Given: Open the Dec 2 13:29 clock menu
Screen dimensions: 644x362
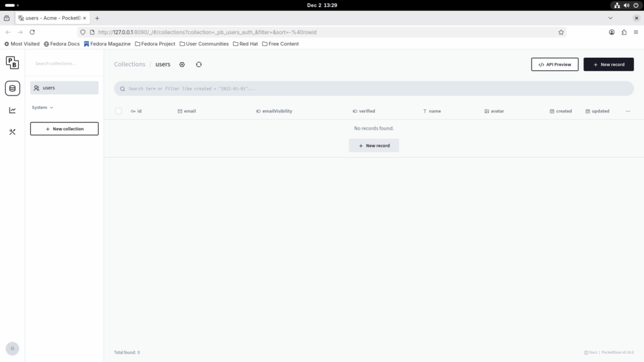Looking at the screenshot, I should (x=322, y=5).
